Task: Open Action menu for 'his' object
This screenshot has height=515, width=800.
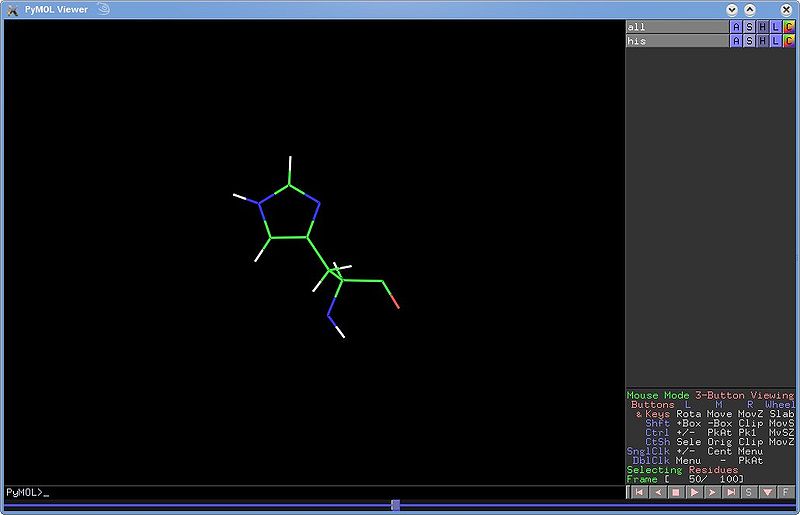Action: pos(737,41)
